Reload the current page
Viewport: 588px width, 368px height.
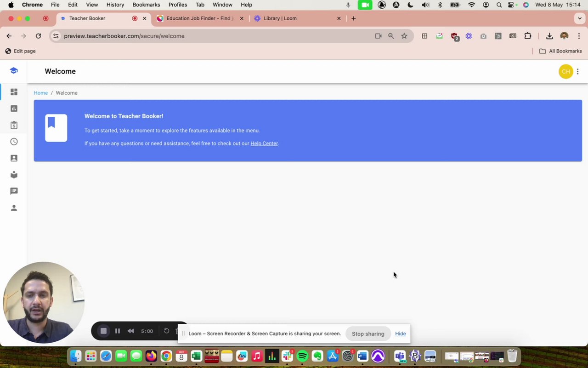[39, 36]
